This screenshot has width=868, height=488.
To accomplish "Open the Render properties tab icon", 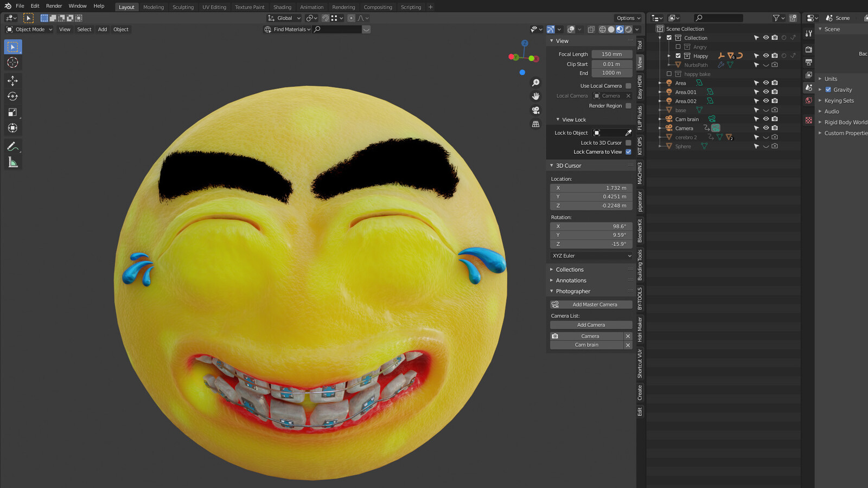I will click(809, 49).
